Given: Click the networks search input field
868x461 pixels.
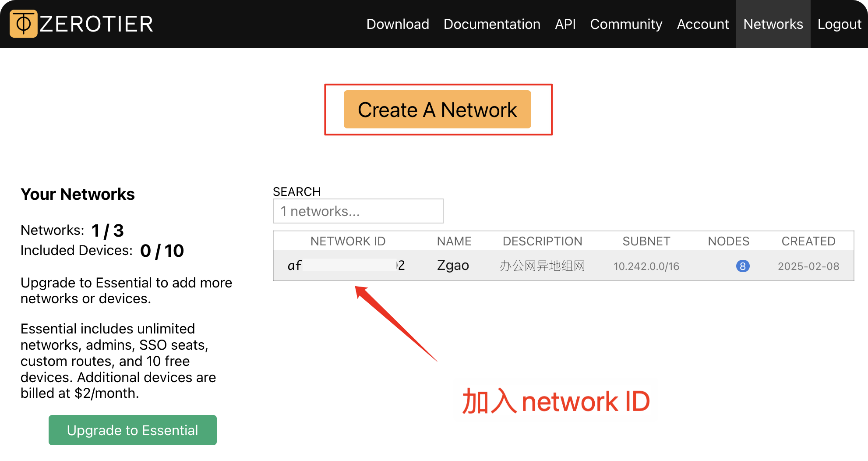Looking at the screenshot, I should (358, 211).
